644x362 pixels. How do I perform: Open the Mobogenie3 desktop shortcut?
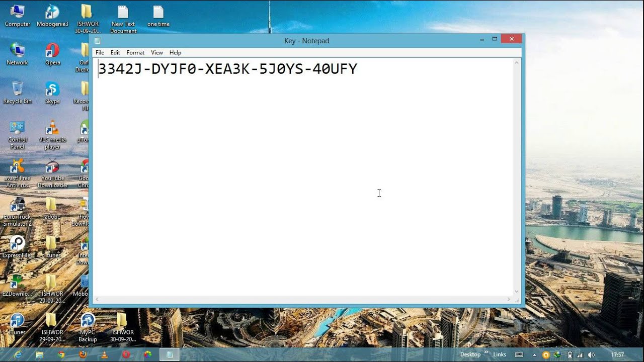[x=52, y=15]
